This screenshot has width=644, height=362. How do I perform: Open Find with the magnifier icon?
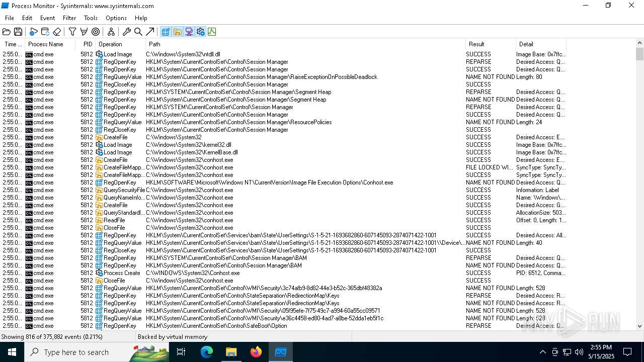[x=138, y=32]
